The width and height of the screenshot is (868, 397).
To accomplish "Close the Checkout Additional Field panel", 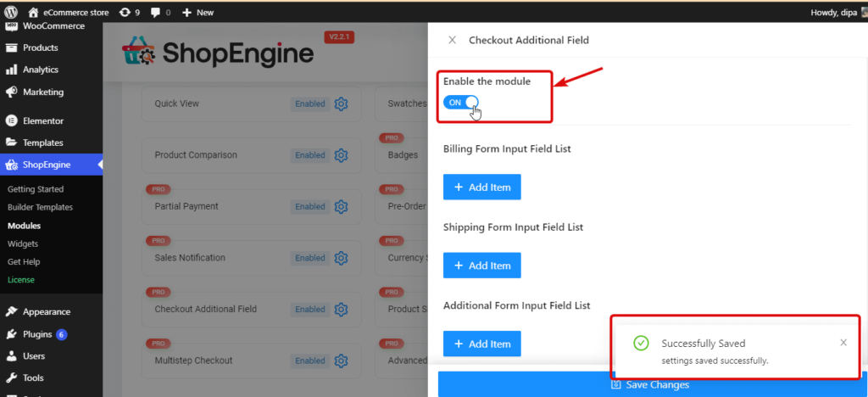I will [452, 40].
